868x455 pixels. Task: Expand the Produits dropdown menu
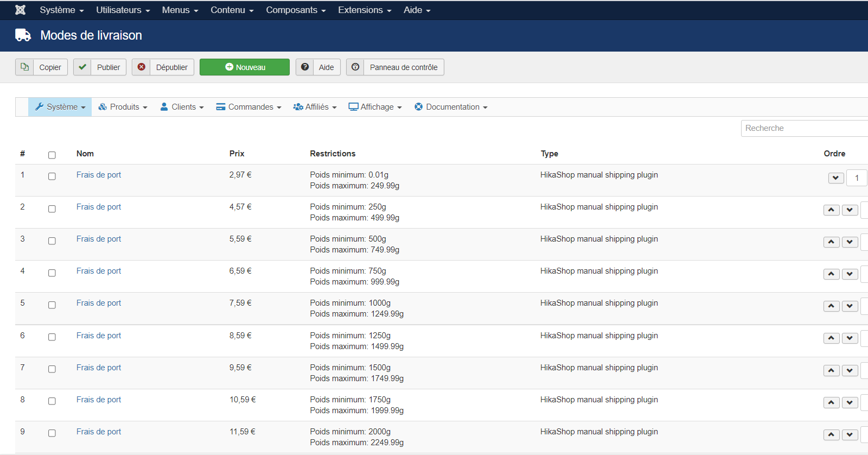click(x=123, y=107)
